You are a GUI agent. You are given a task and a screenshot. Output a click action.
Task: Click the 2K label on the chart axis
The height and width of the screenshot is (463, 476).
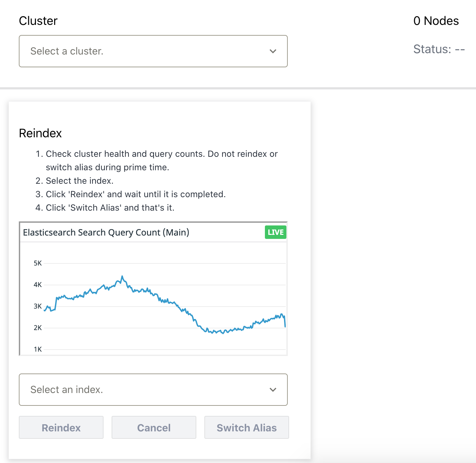tap(38, 328)
